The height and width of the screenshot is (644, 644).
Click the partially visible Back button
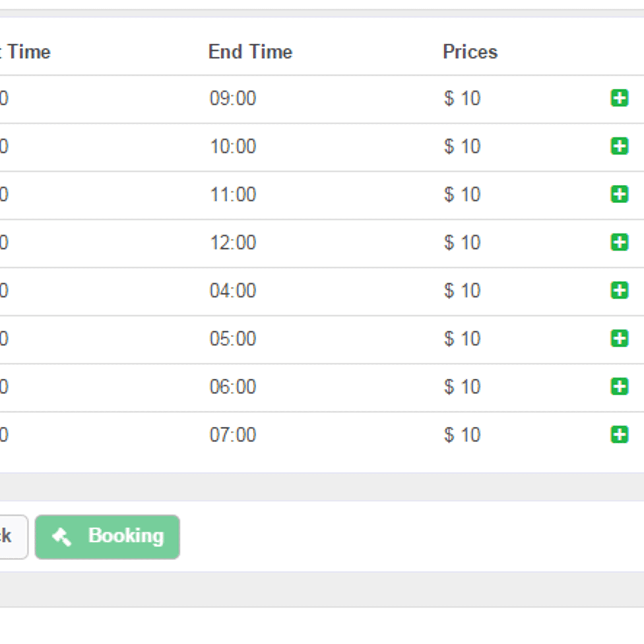coord(12,537)
